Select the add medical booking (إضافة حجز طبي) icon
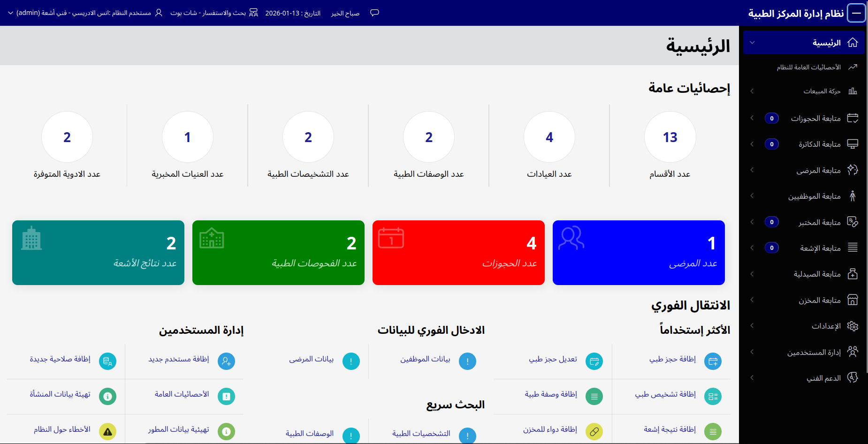This screenshot has width=868, height=444. point(713,361)
